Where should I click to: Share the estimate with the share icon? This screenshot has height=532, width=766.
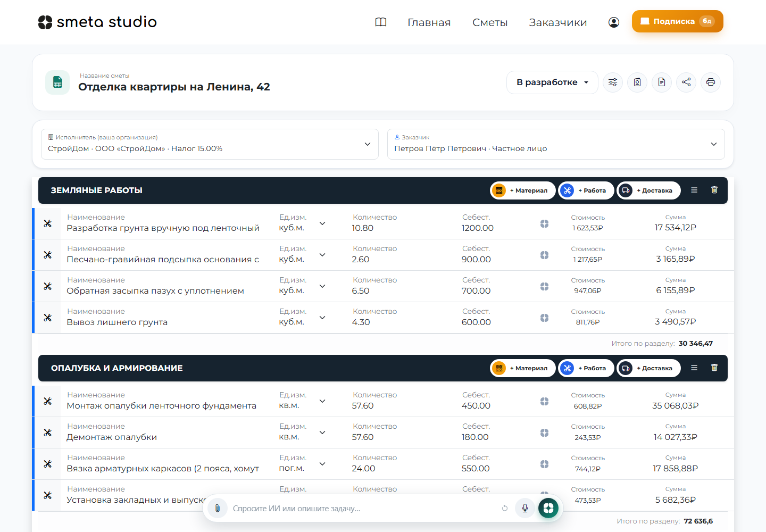[686, 82]
